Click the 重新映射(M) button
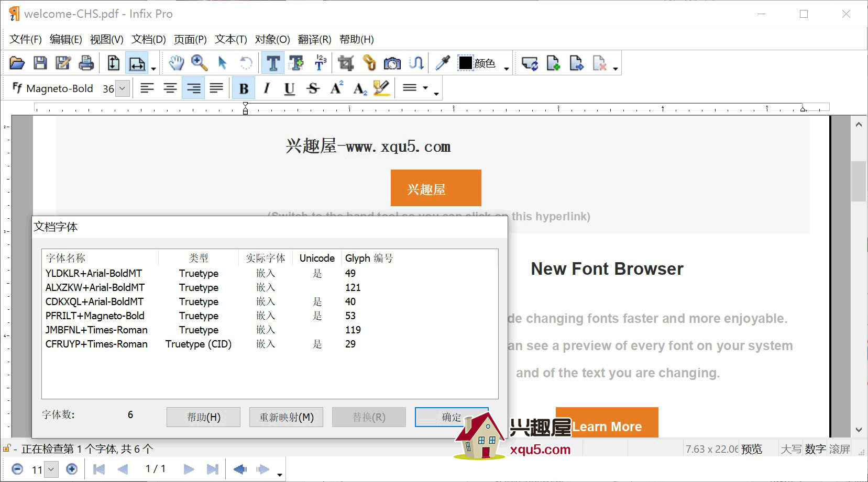The width and height of the screenshot is (868, 482). pos(286,417)
